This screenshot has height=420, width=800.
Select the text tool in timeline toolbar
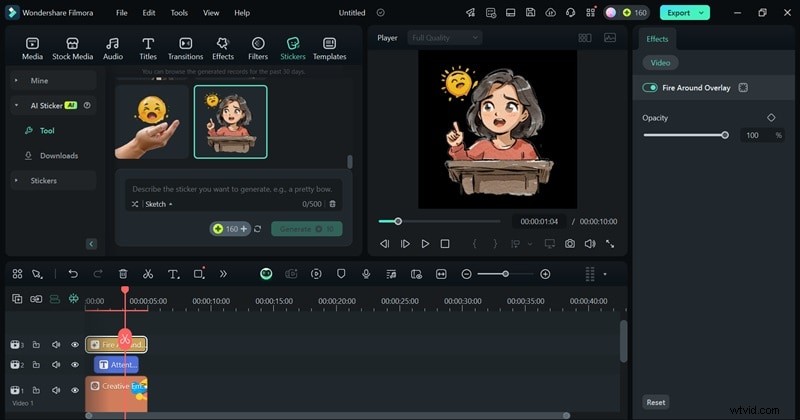173,274
